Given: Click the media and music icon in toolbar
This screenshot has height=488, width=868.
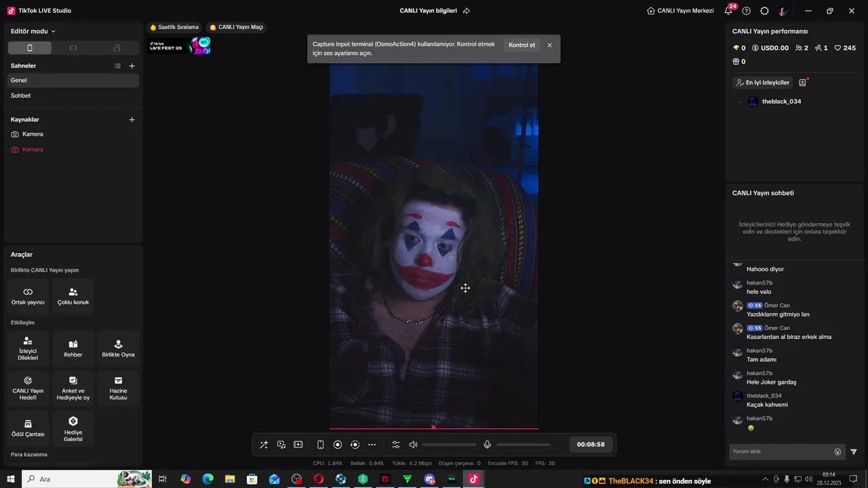Looking at the screenshot, I should tap(281, 445).
